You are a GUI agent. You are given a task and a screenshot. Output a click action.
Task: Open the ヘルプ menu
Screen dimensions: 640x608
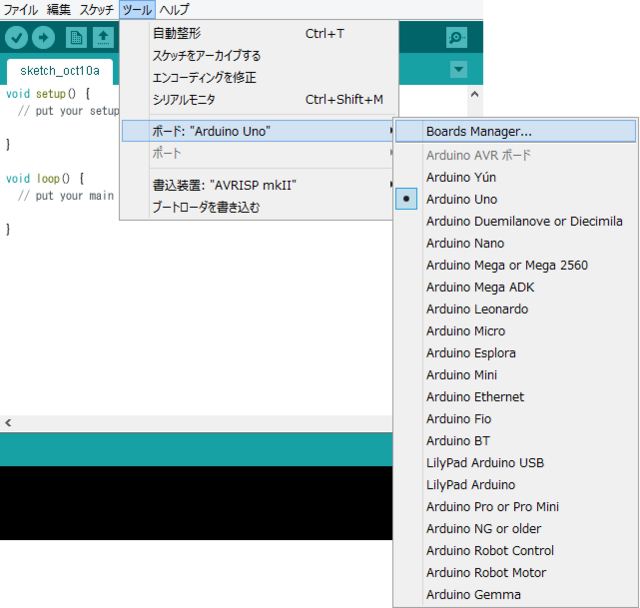pos(174,9)
